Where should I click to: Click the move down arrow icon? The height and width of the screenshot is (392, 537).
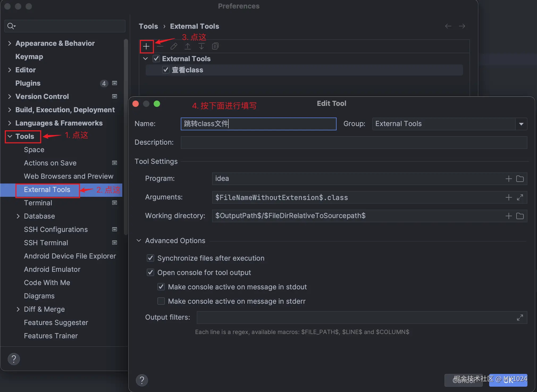(202, 46)
